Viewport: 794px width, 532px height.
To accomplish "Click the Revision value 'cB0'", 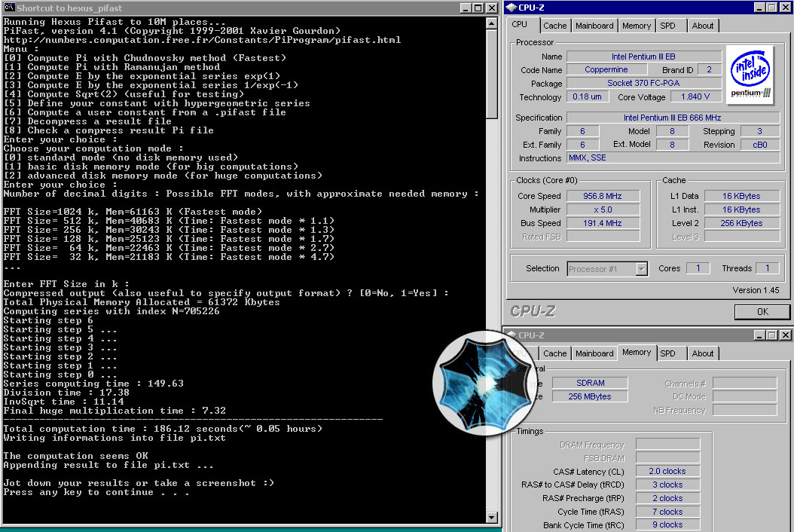I will coord(759,145).
